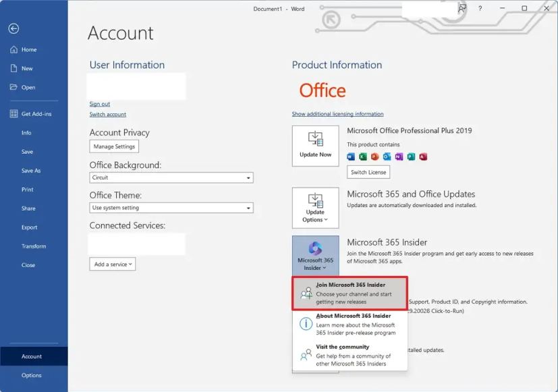Viewport: 558px width, 392px height.
Task: Click the Update Now button
Action: click(315, 146)
